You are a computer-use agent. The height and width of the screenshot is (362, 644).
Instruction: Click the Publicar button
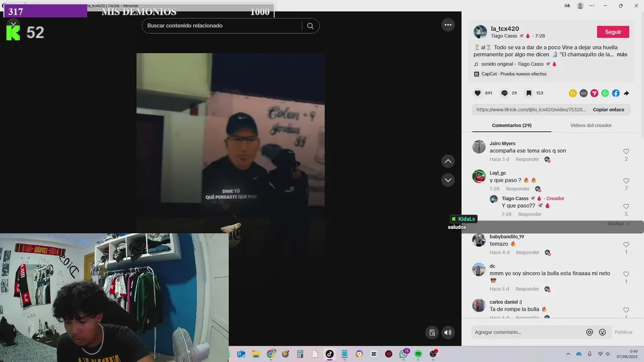(x=623, y=332)
